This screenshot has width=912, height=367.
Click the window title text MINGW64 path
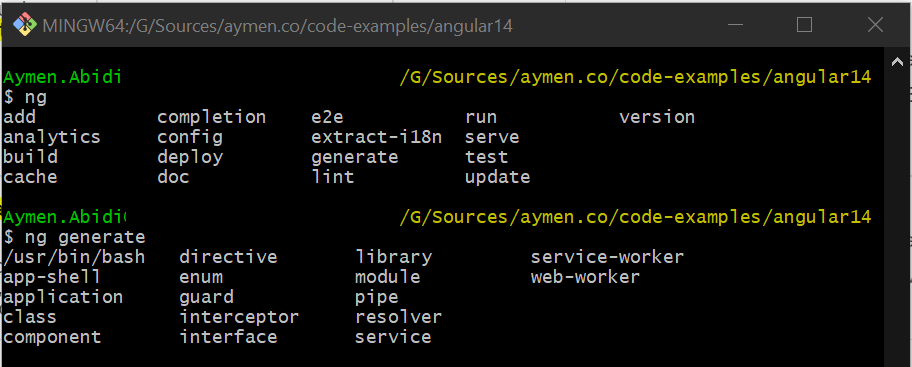point(277,26)
